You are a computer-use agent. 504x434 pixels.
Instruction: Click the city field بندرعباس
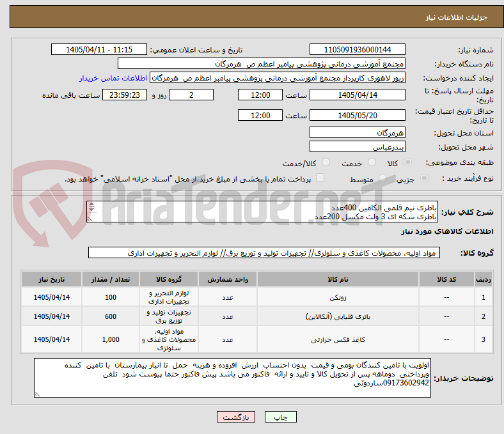coord(357,146)
